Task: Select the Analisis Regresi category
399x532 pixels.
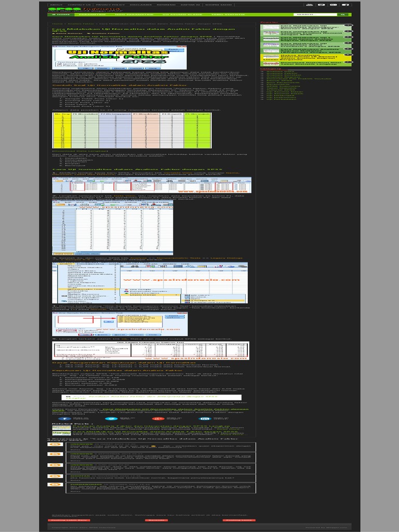Action: (282, 78)
